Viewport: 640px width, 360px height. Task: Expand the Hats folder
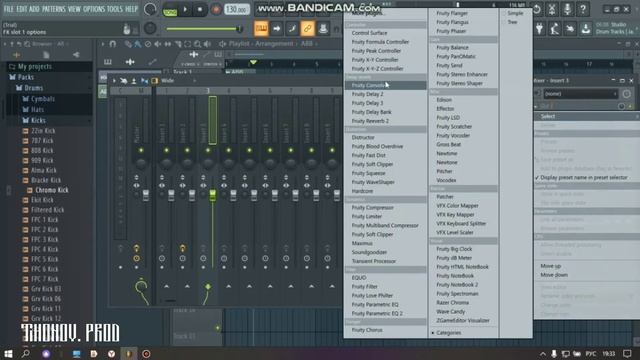point(37,109)
